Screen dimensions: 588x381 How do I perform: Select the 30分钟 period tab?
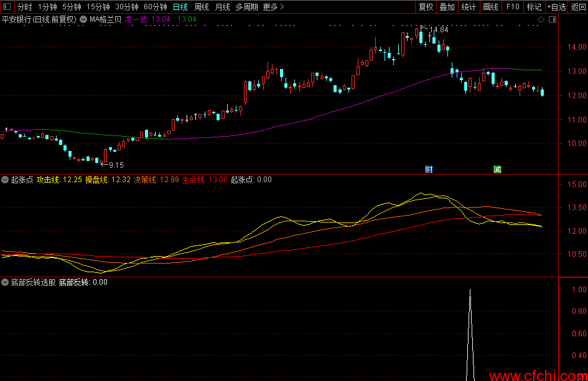pos(127,7)
